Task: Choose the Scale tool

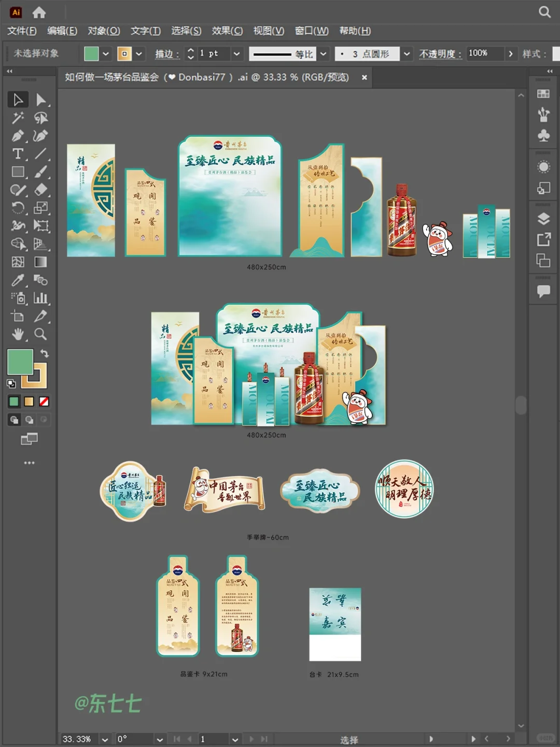Action: pyautogui.click(x=40, y=208)
